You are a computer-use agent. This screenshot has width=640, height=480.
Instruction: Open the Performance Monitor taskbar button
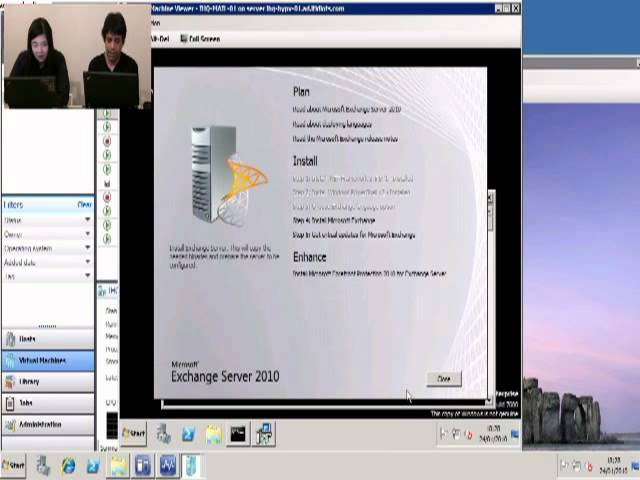[x=168, y=466]
